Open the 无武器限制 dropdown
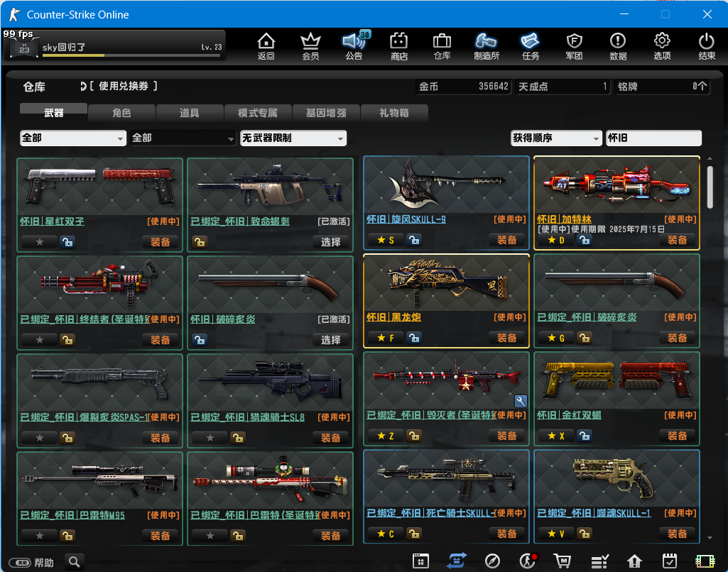 click(x=293, y=138)
